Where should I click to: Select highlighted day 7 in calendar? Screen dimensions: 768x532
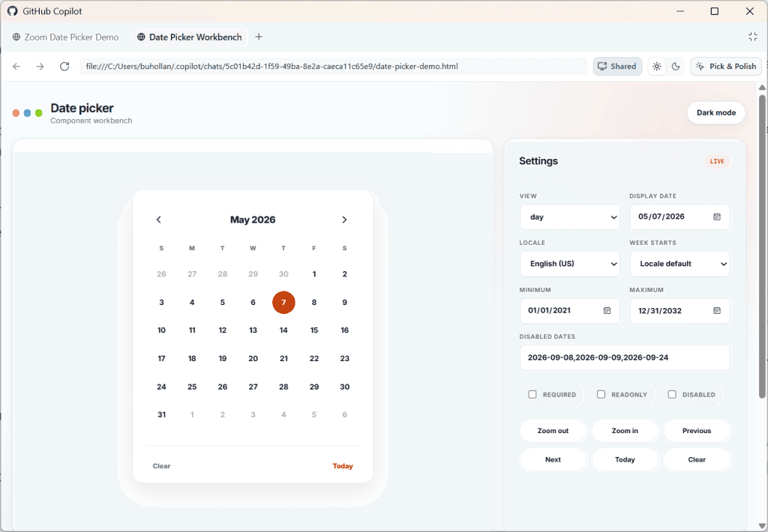[283, 303]
